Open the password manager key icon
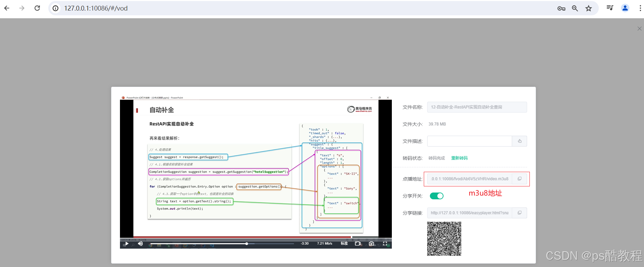The width and height of the screenshot is (644, 267). pos(561,8)
